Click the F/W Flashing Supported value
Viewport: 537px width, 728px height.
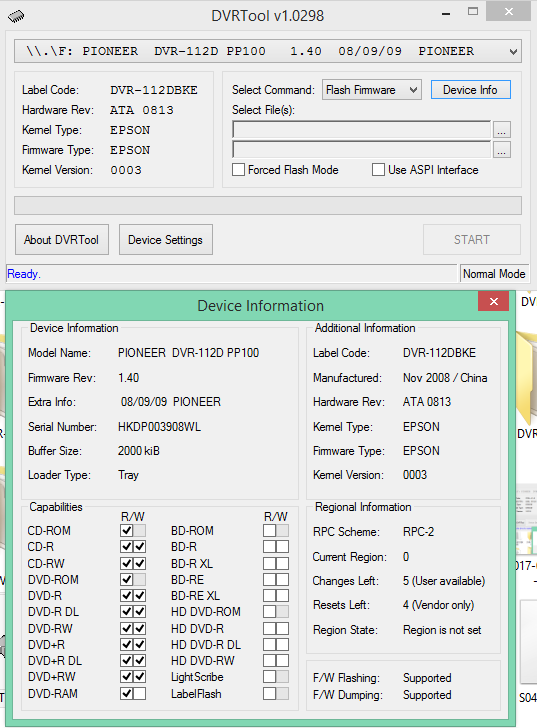tap(427, 678)
